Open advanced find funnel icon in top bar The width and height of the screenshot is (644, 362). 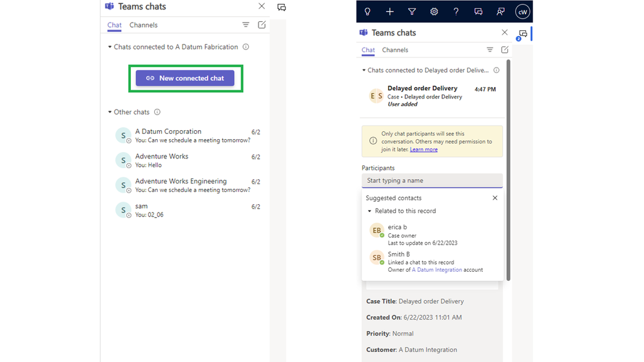(412, 12)
